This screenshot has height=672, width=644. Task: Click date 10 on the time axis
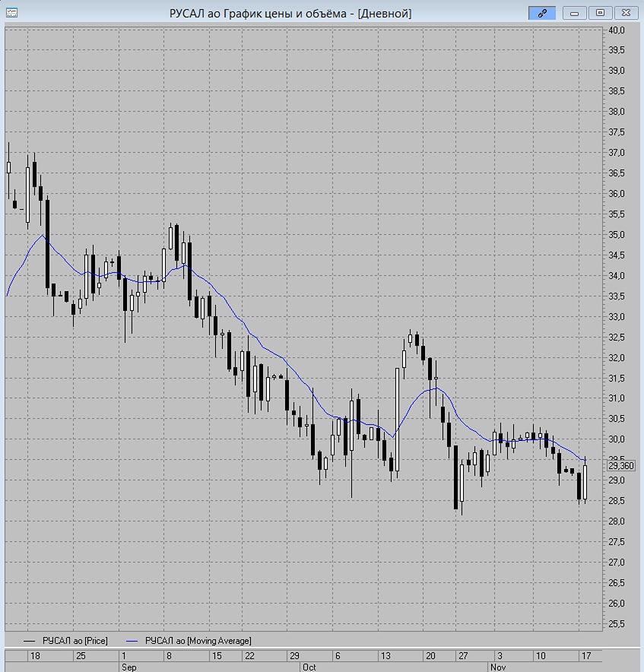541,656
